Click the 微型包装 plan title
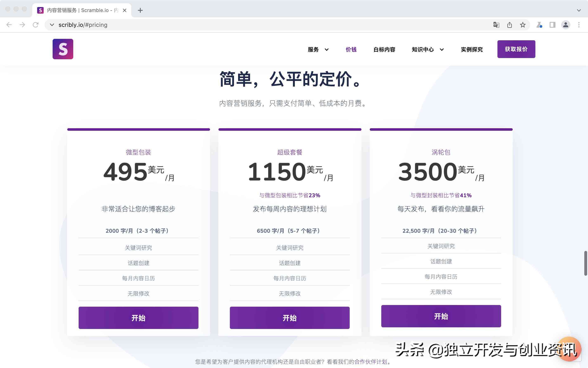The width and height of the screenshot is (588, 368). coord(138,152)
